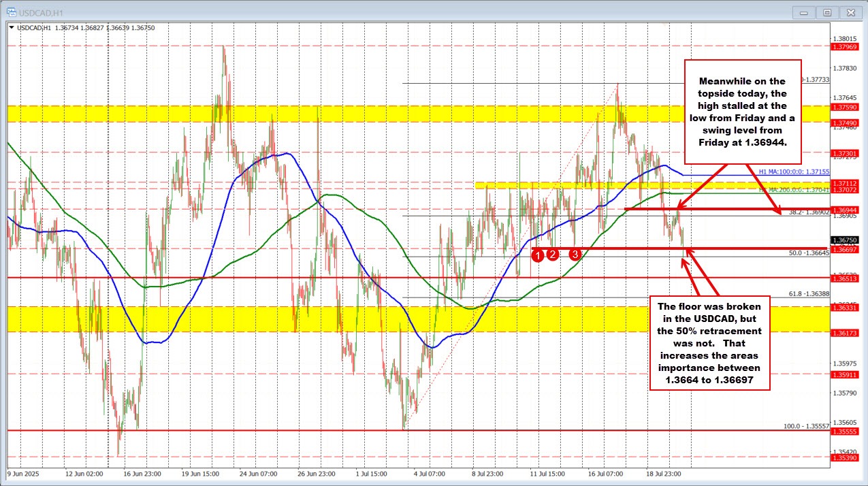The height and width of the screenshot is (486, 868).
Task: Click the price scale value 1.38015
Action: (x=845, y=38)
